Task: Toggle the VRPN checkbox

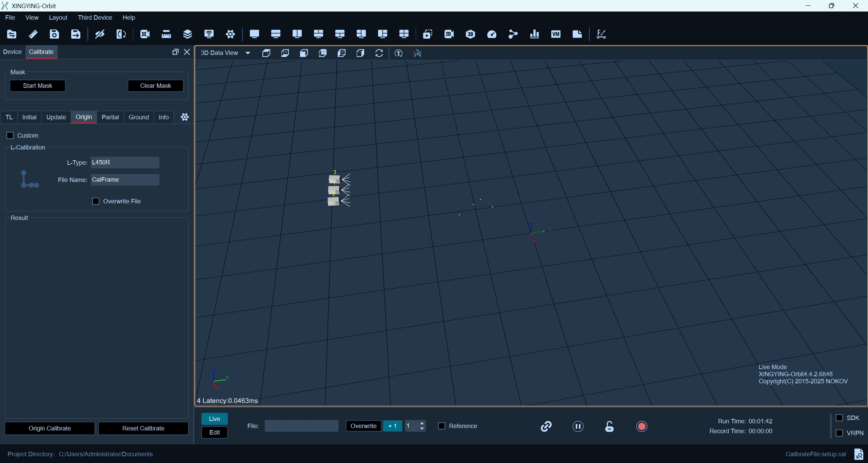Action: 840,433
